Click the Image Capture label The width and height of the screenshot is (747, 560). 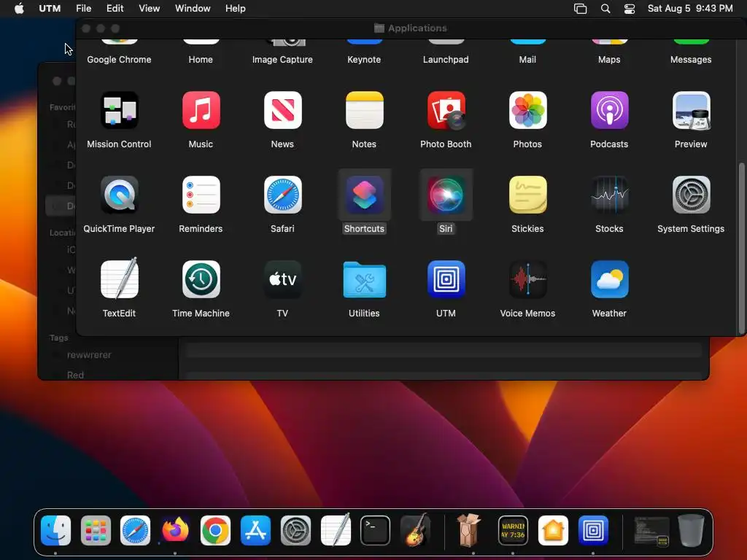click(x=282, y=60)
